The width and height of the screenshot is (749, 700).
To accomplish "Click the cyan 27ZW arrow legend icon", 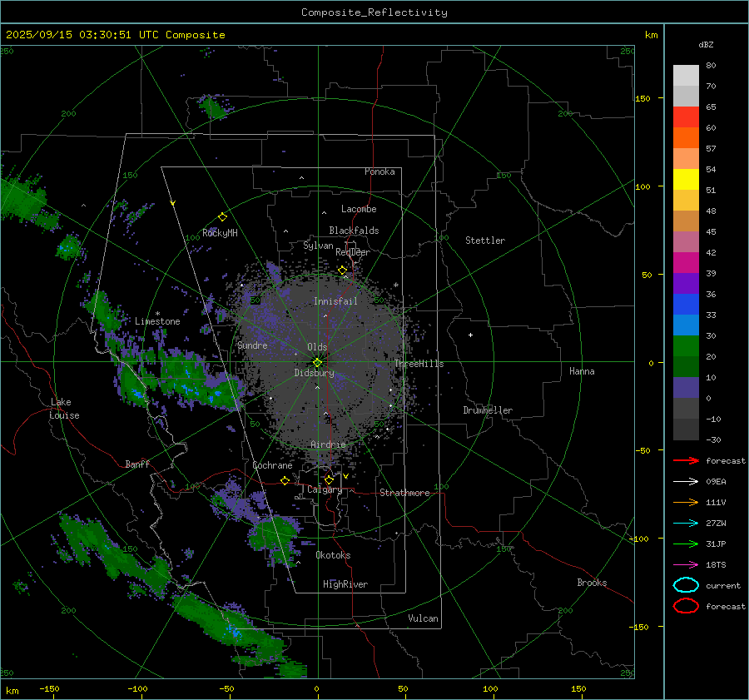I will [x=686, y=524].
